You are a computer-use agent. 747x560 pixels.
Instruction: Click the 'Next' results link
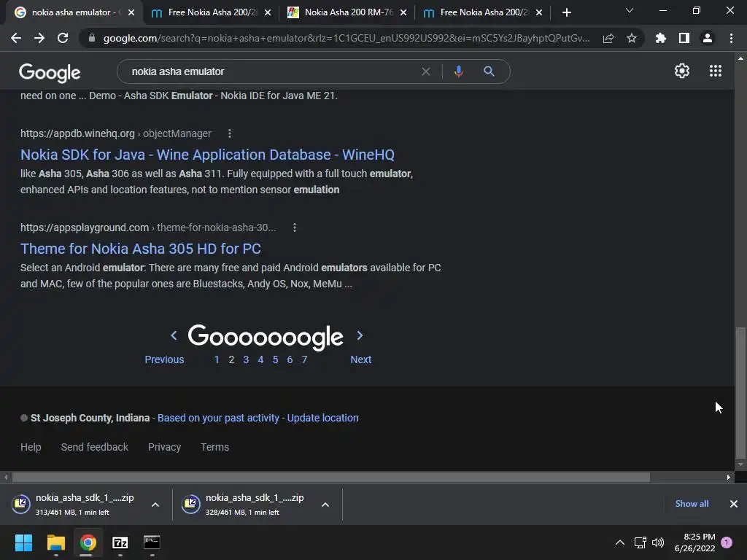point(360,359)
